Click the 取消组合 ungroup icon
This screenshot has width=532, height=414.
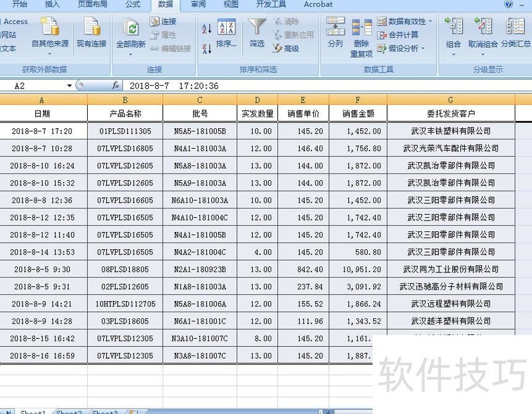point(483,26)
